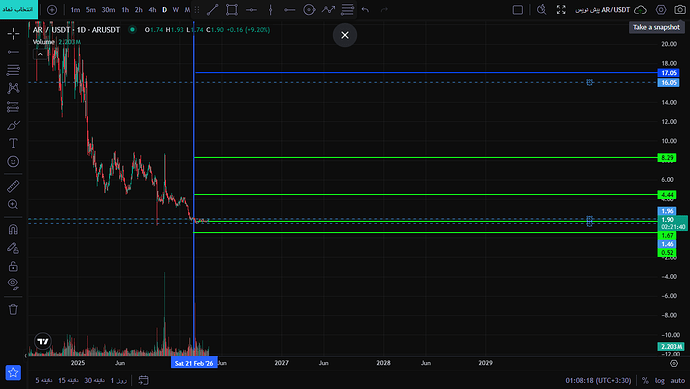Select the 1-day range button at bottom

tap(118, 380)
